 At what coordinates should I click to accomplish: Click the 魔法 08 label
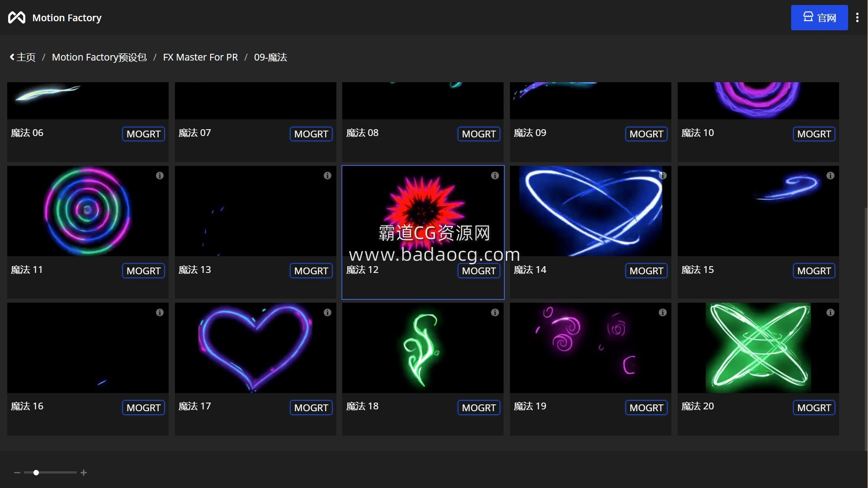tap(362, 133)
